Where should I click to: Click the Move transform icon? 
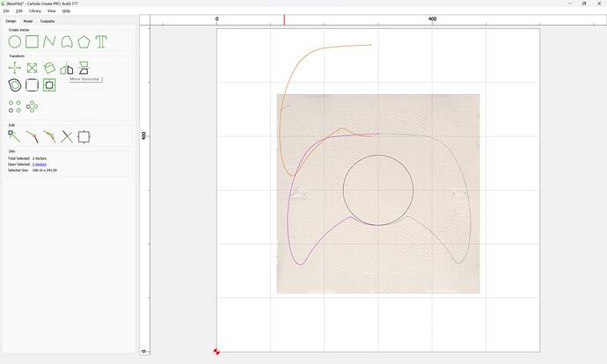click(x=15, y=68)
